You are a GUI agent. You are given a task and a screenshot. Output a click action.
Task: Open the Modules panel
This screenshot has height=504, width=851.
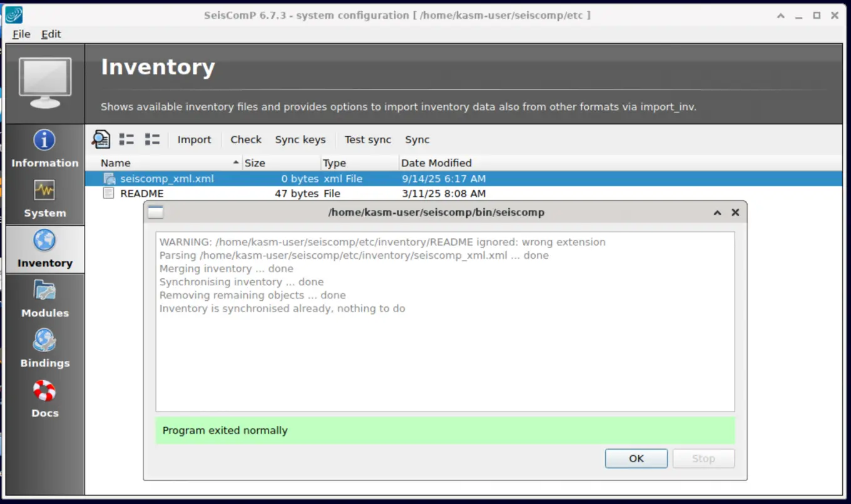[x=44, y=300]
